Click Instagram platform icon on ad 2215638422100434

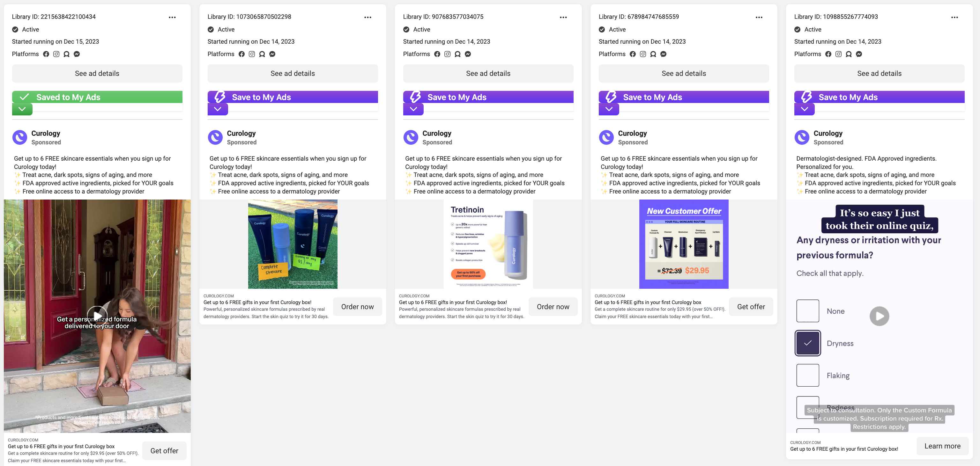56,54
